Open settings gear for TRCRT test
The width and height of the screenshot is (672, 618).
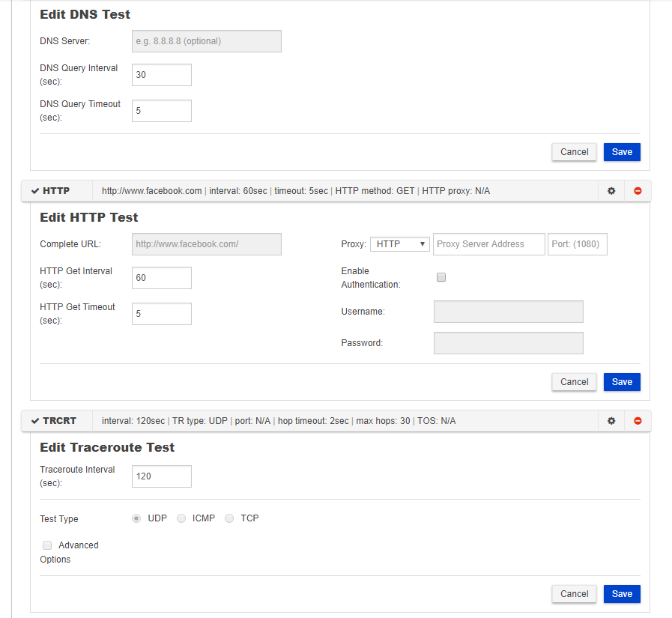coord(611,421)
